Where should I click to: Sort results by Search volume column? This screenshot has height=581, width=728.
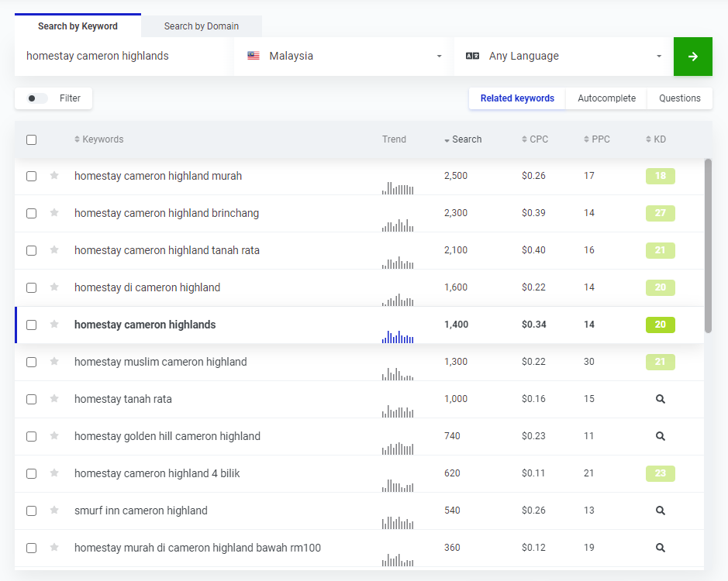466,139
